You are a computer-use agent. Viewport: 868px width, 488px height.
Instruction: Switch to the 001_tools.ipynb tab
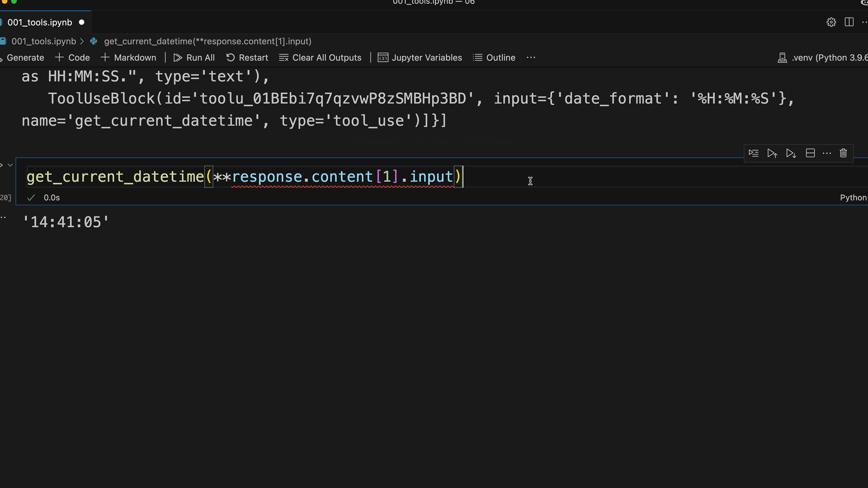(40, 22)
